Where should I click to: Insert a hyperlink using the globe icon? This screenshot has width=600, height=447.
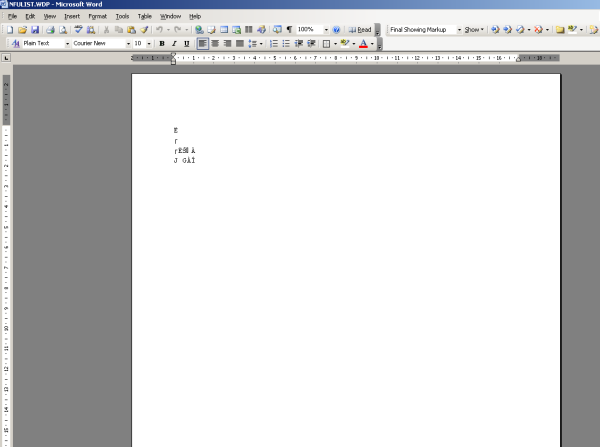point(199,29)
